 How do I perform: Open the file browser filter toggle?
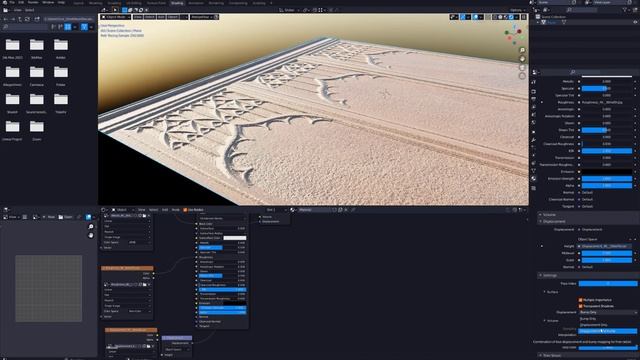tap(84, 27)
